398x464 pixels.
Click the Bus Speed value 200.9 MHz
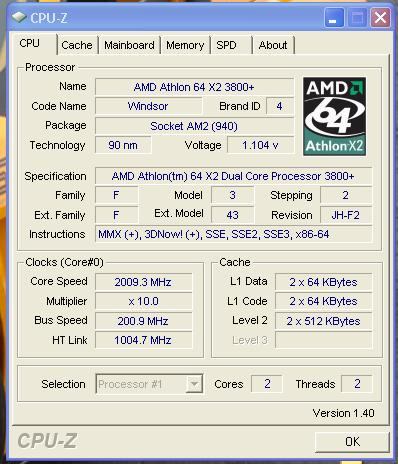143,321
